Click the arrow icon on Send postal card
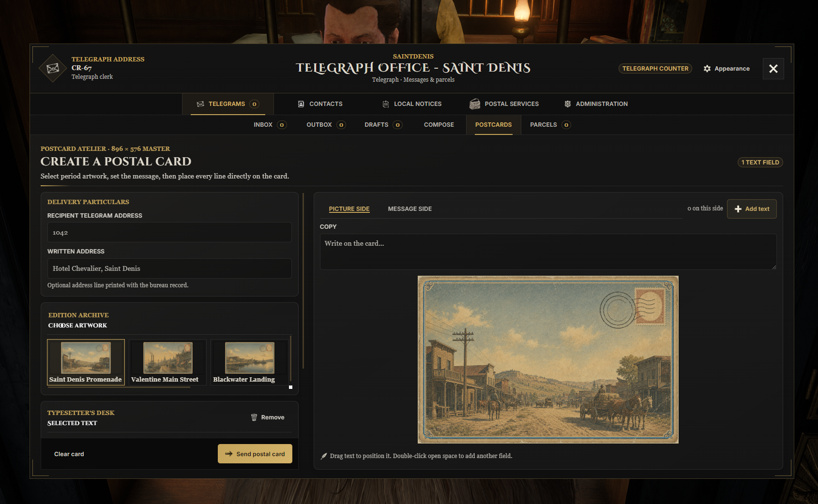The height and width of the screenshot is (504, 818). (229, 454)
